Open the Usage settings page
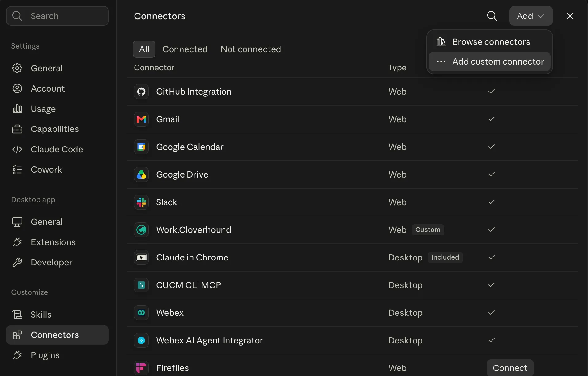 pyautogui.click(x=57, y=109)
